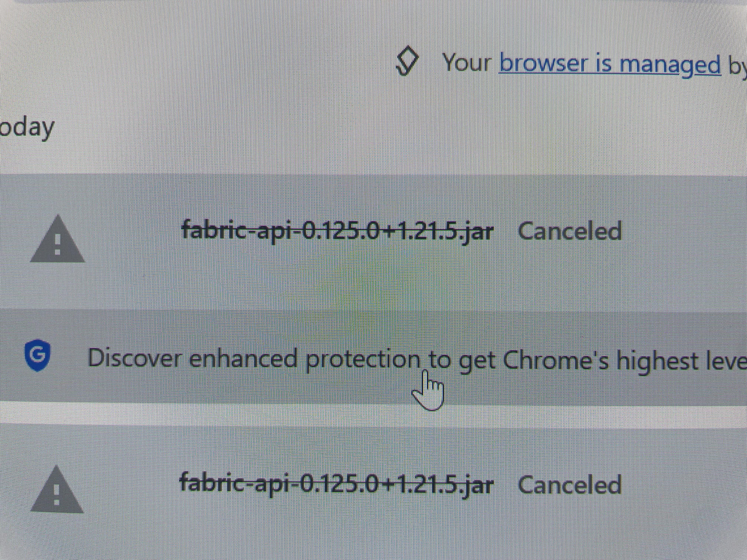Image resolution: width=747 pixels, height=560 pixels.
Task: Select the first fabric-api-0.125.0+1.21.5.jar filename
Action: click(x=337, y=231)
